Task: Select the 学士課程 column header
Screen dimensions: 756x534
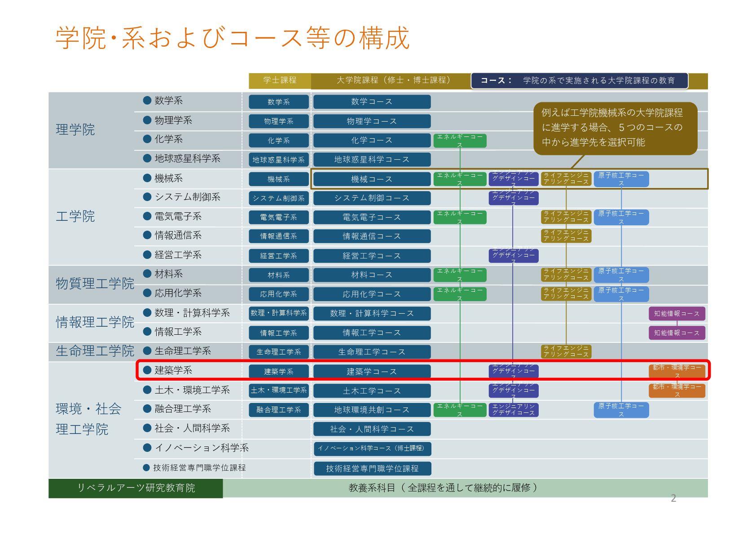Action: [x=280, y=80]
